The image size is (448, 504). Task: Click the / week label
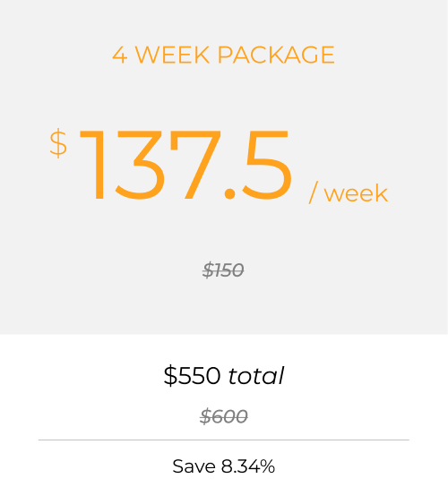pyautogui.click(x=348, y=192)
